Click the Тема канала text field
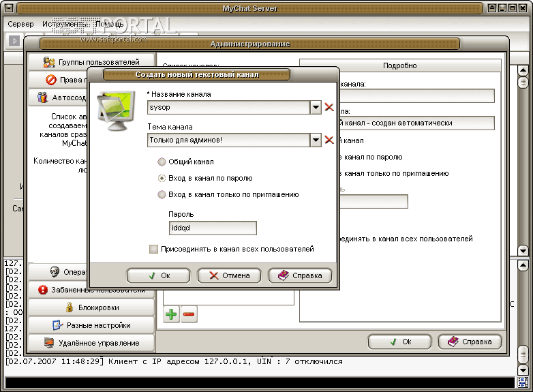 tap(229, 140)
